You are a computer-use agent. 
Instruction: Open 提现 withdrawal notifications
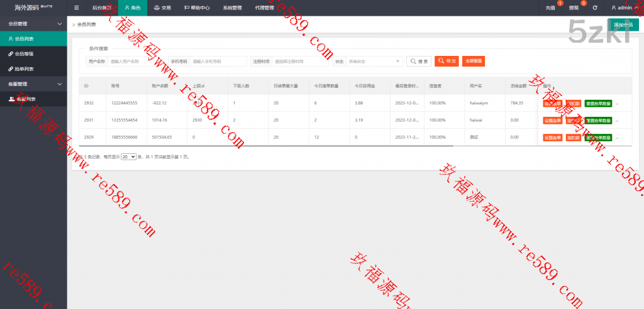(574, 8)
